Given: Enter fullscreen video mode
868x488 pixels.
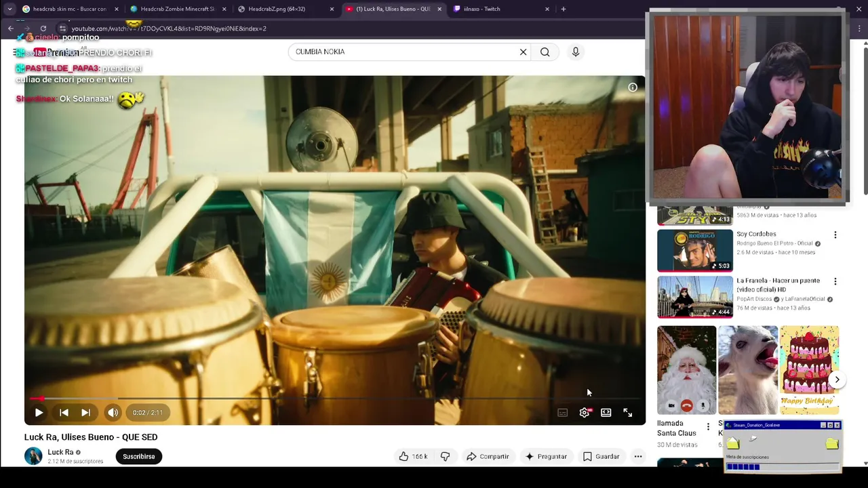Looking at the screenshot, I should [x=628, y=412].
